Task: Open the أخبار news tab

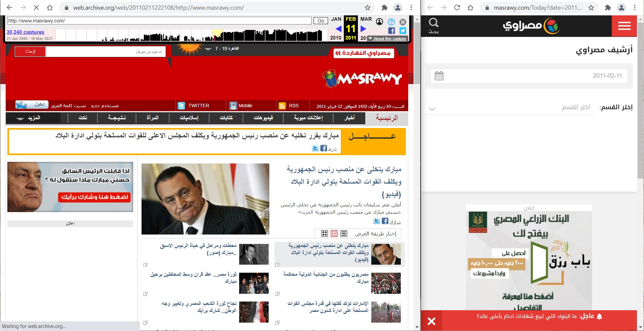Action: click(x=350, y=118)
